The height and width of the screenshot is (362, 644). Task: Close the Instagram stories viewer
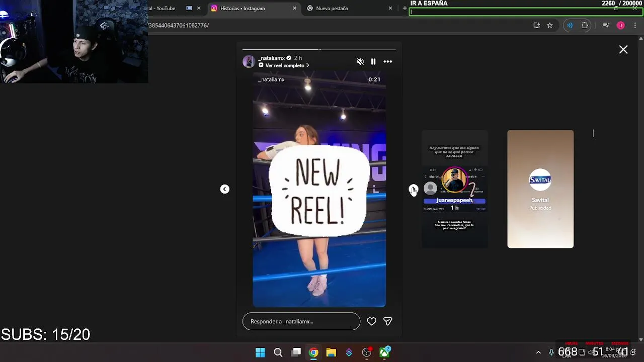click(x=623, y=49)
